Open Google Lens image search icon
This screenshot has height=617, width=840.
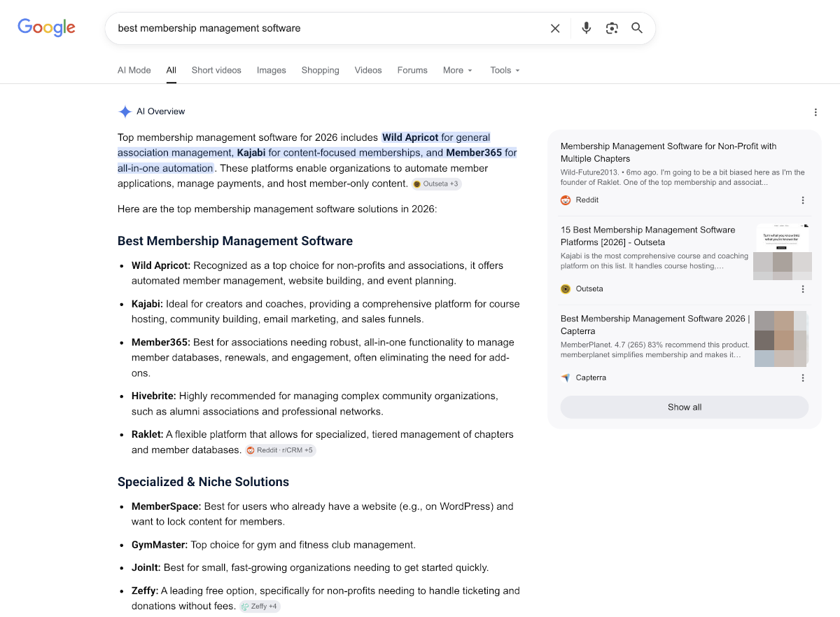612,28
